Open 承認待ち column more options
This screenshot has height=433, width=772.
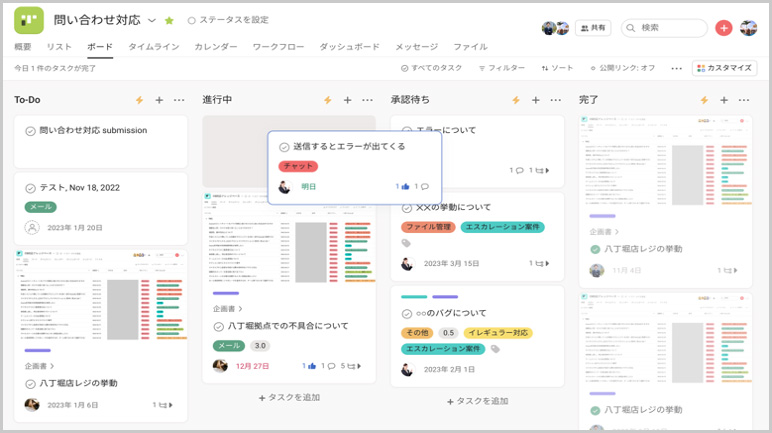pyautogui.click(x=555, y=100)
